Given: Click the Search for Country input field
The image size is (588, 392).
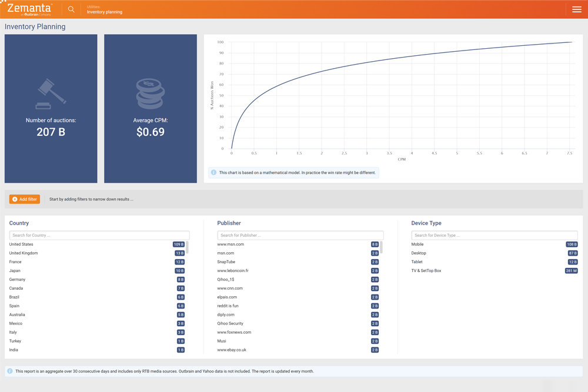Looking at the screenshot, I should [99, 234].
